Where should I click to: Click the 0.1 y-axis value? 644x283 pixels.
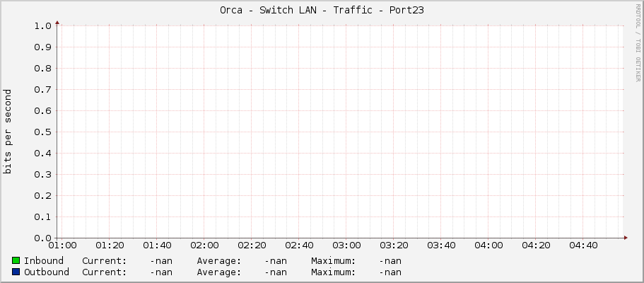click(x=42, y=216)
